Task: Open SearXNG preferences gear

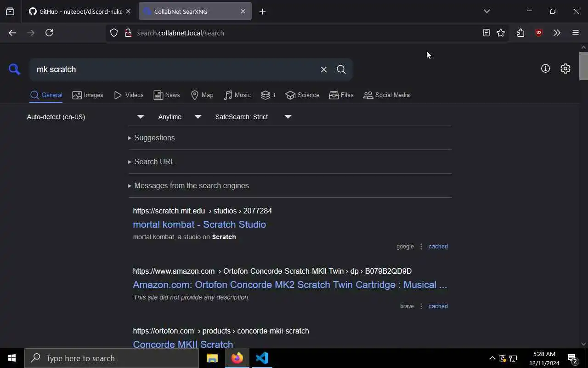Action: 565,69
